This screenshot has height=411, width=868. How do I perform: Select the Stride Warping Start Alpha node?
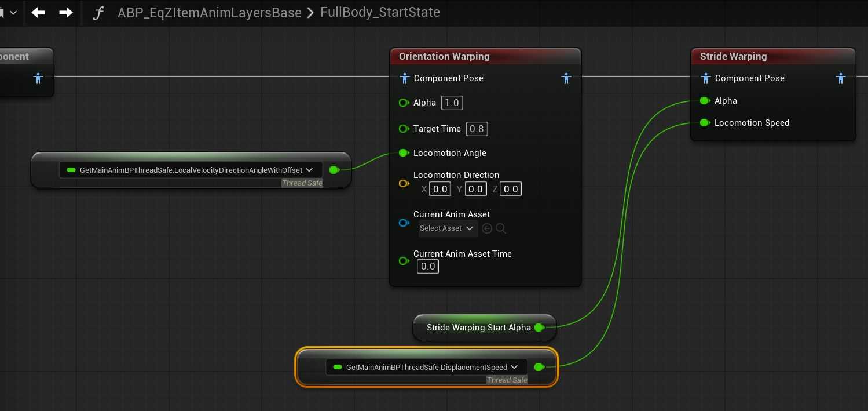478,328
